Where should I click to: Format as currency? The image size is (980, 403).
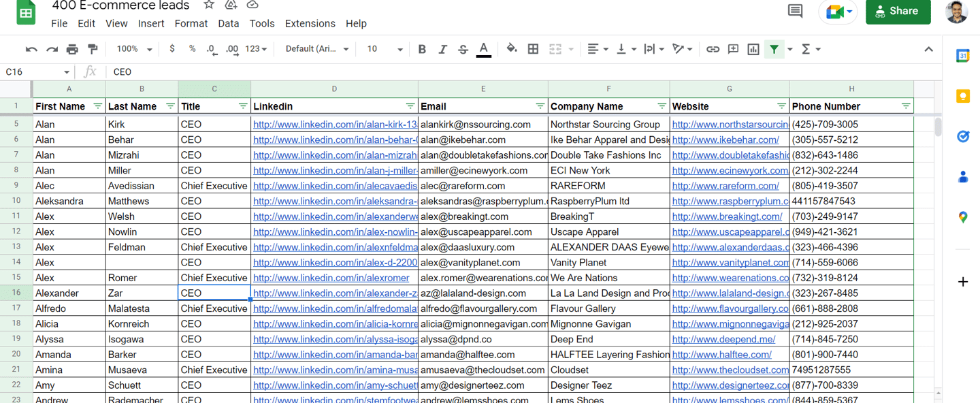point(172,49)
